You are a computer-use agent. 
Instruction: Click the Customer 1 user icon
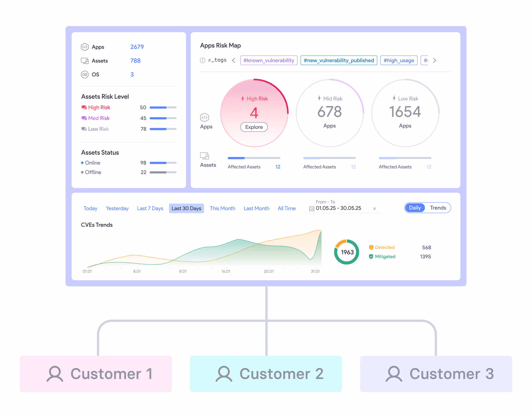(x=55, y=374)
